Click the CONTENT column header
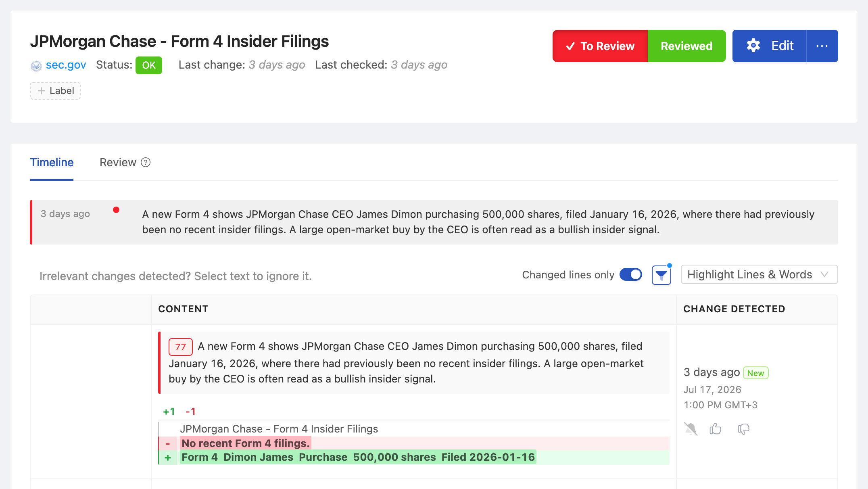Screen dimensions: 868x489 tap(184, 309)
